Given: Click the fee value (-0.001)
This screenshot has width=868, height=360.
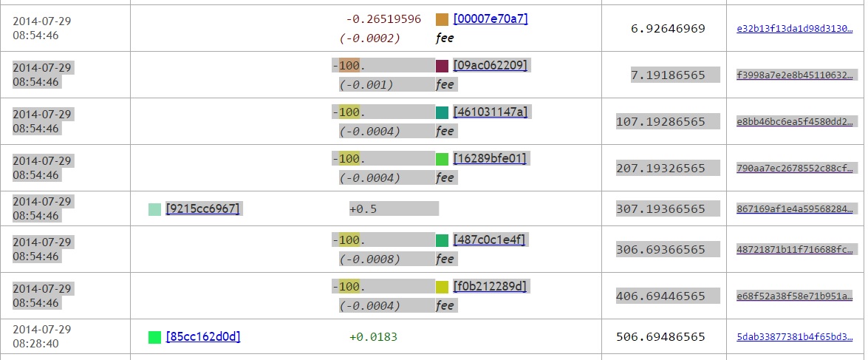Looking at the screenshot, I should pyautogui.click(x=366, y=85).
